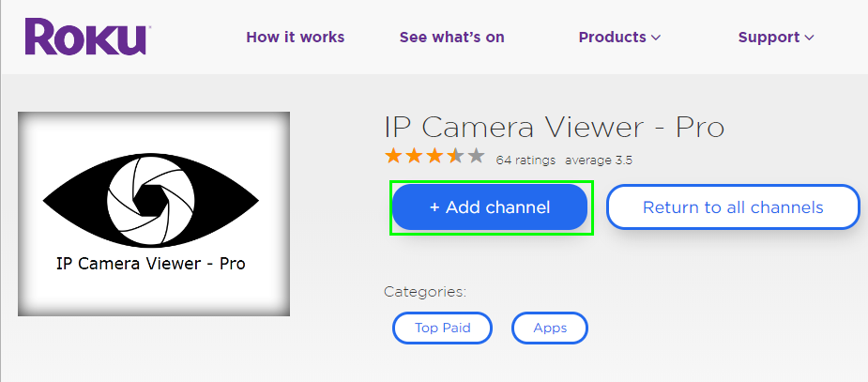
Task: Open the Apps category tag
Action: click(x=550, y=328)
